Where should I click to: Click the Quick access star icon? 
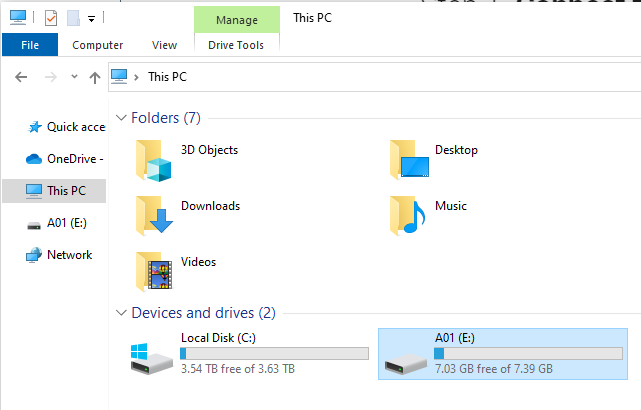[34, 127]
